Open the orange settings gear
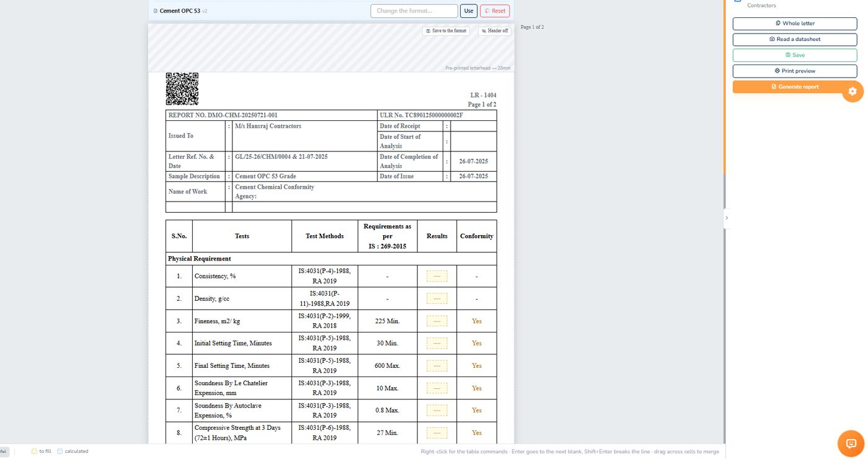 852,91
